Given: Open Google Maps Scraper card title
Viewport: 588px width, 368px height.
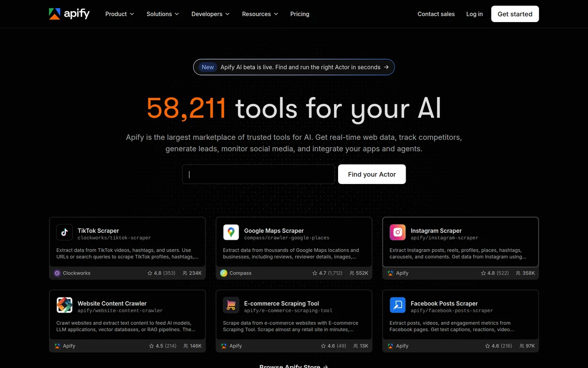Looking at the screenshot, I should click(x=274, y=230).
